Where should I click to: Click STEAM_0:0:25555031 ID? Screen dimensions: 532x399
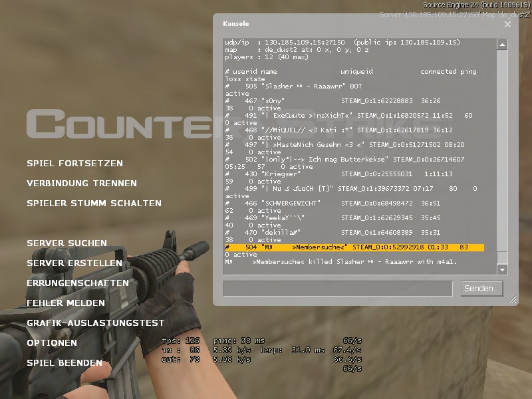click(377, 174)
